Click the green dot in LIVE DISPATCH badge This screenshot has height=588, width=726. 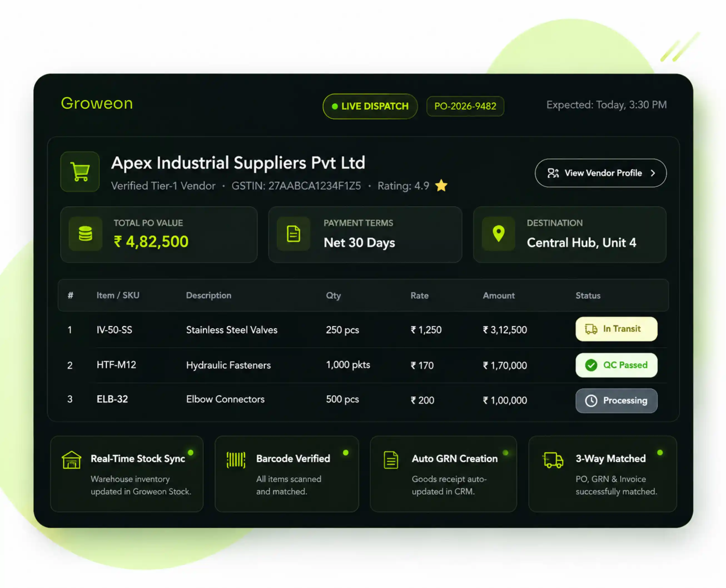335,106
